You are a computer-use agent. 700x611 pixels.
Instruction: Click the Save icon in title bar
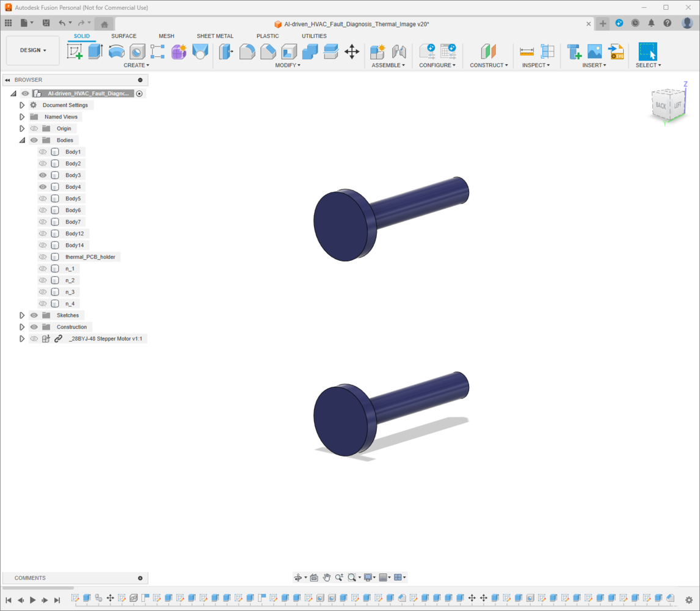46,23
